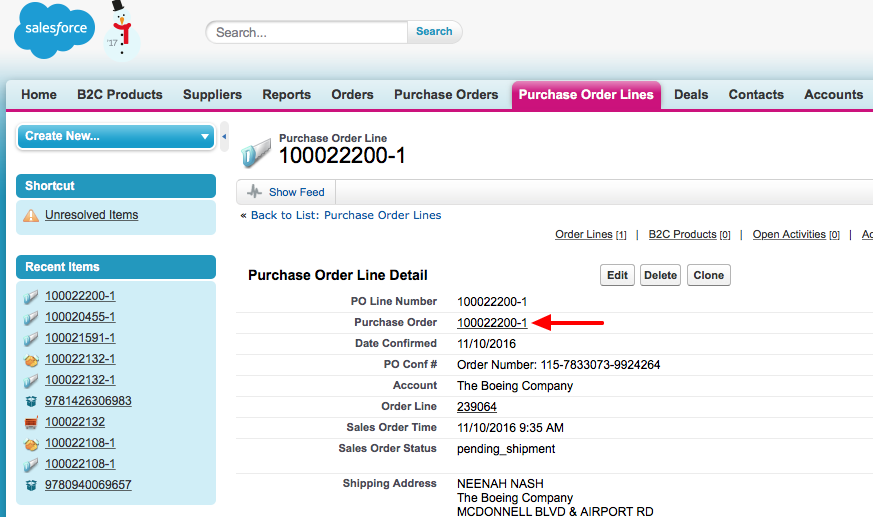
Task: Click the snowman '17 seasonal icon
Action: [121, 30]
